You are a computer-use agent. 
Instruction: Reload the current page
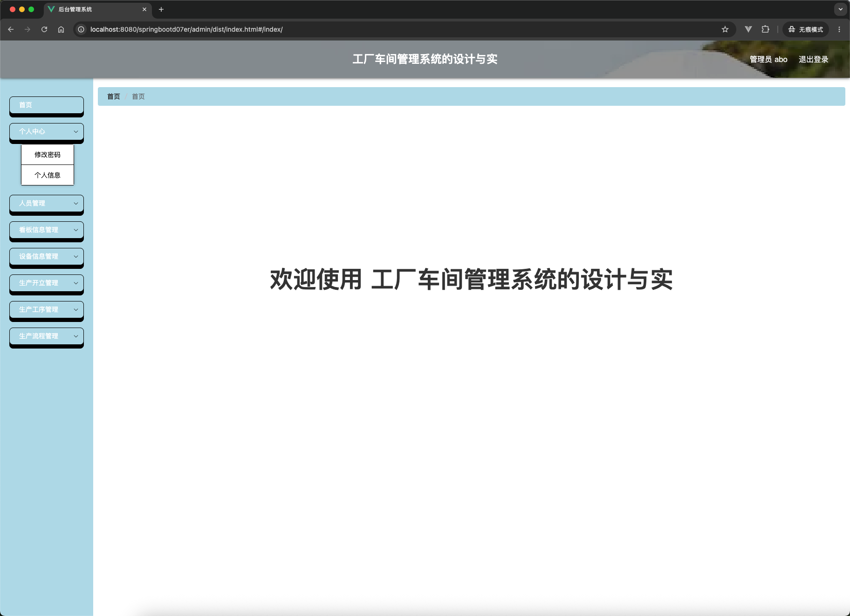(x=44, y=29)
